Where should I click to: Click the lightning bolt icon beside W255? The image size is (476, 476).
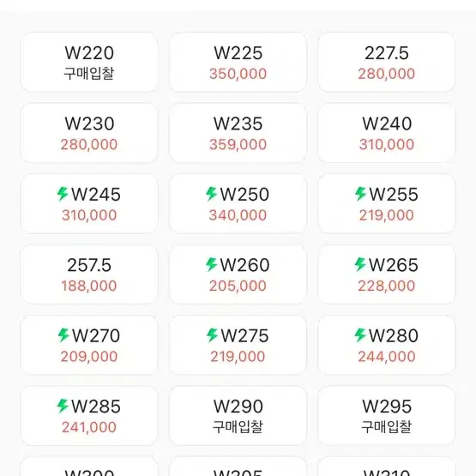[360, 194]
